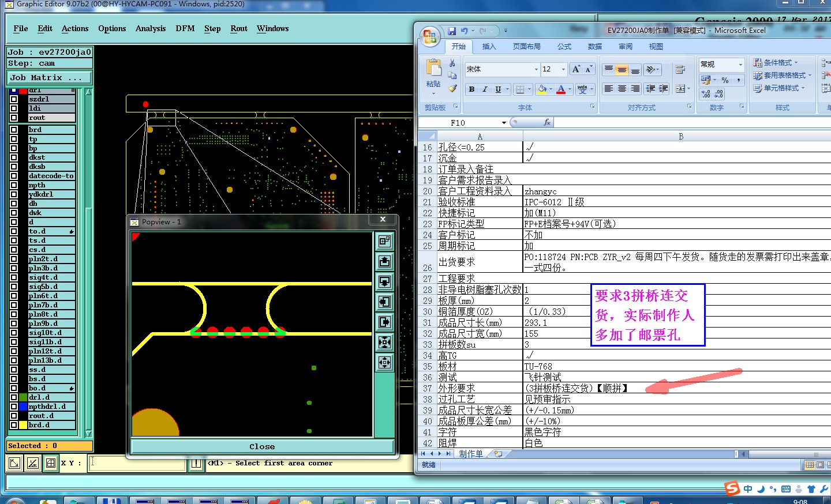Click the center-align text icon in Excel
The image size is (831, 504).
(x=622, y=89)
